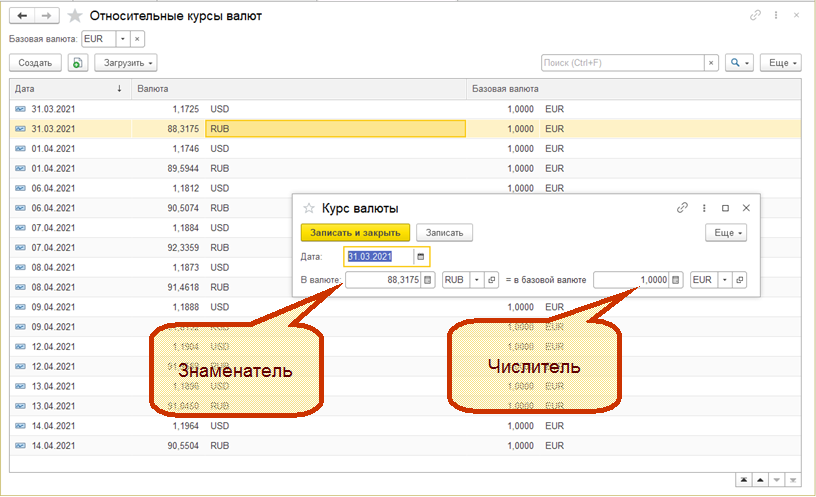Click the Создать button
This screenshot has width=816, height=497.
coord(35,63)
